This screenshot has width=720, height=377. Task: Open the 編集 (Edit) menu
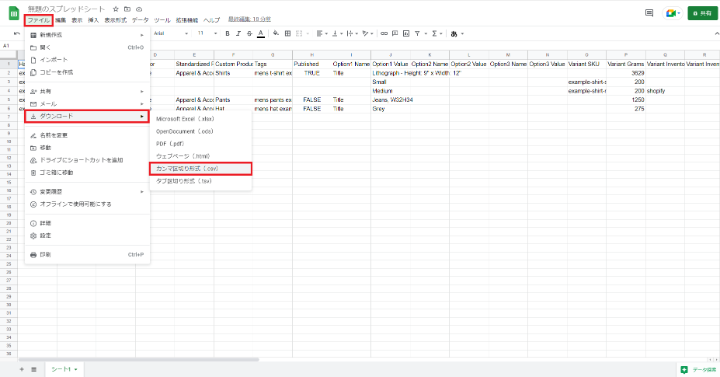point(61,20)
